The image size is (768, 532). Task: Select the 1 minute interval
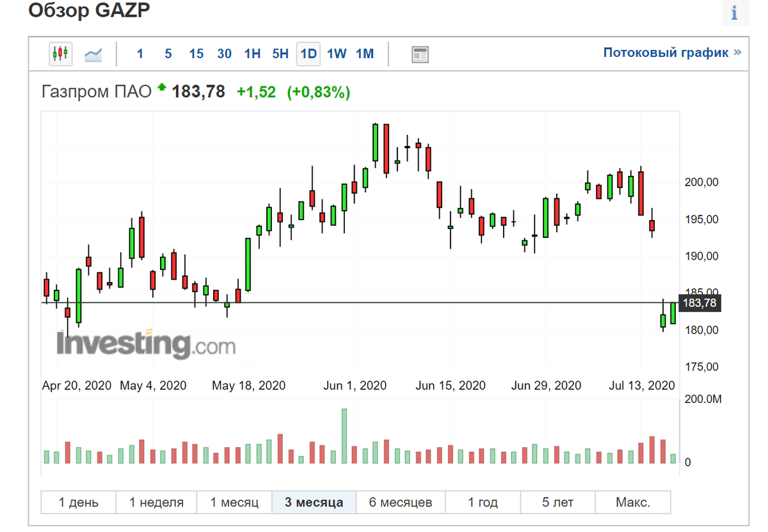coord(140,54)
